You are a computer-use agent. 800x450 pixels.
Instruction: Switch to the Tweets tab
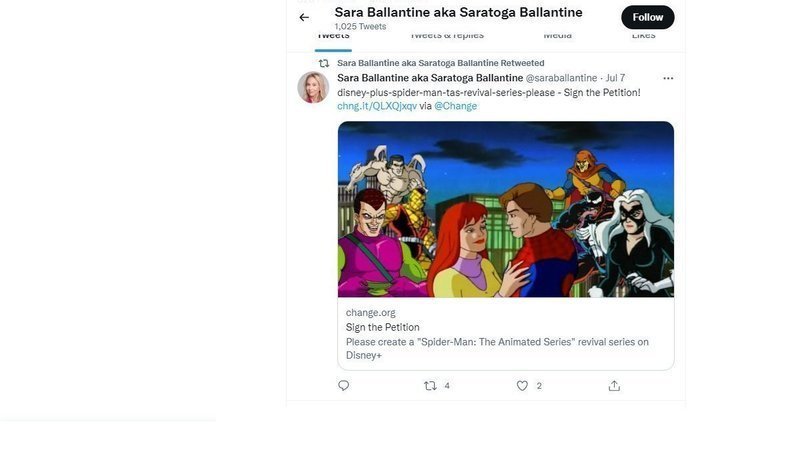click(x=333, y=36)
